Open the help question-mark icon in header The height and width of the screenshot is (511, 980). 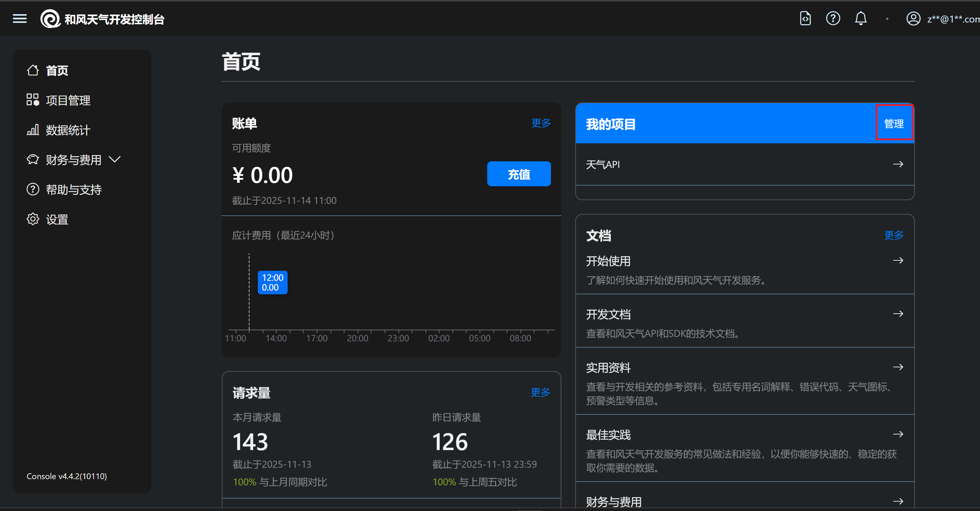coord(833,18)
